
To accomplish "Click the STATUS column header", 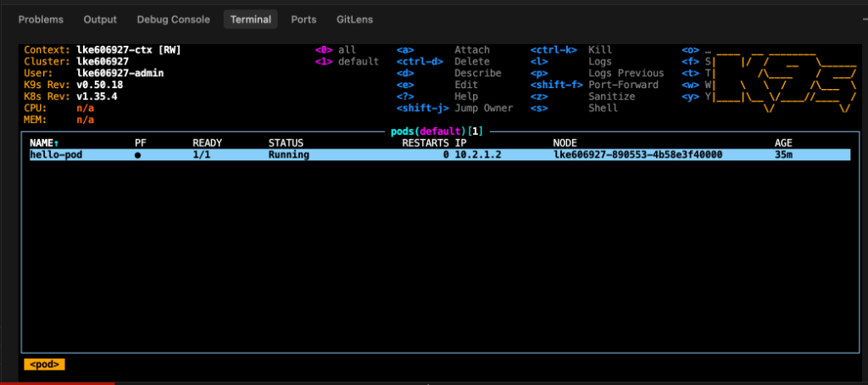I will click(x=287, y=143).
